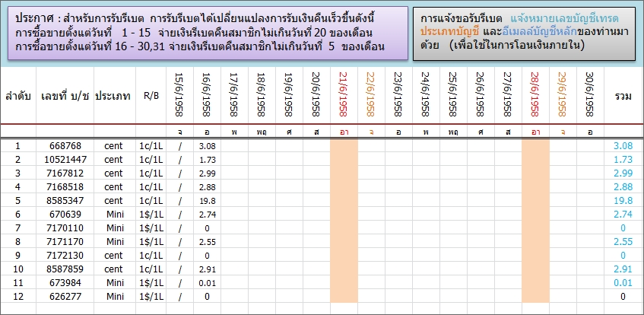The width and height of the screenshot is (644, 315).
Task: Click the 18/6/1958 date header
Action: point(262,94)
